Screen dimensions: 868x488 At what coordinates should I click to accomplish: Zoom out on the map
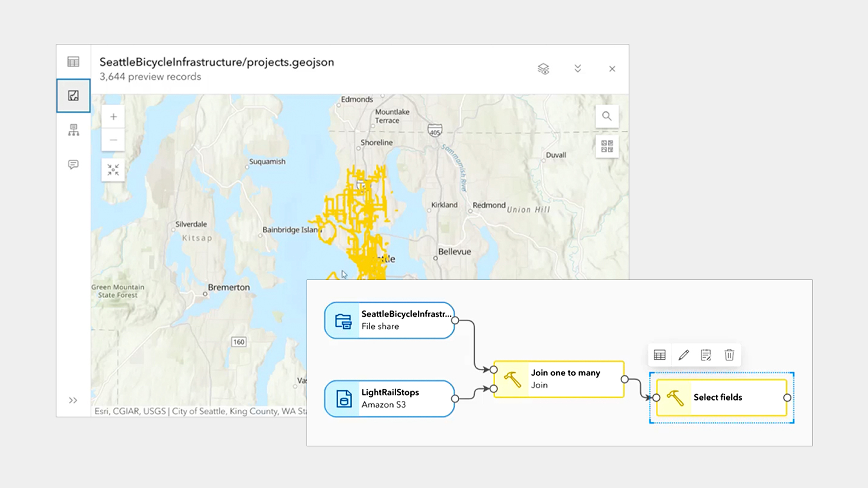[x=113, y=140]
